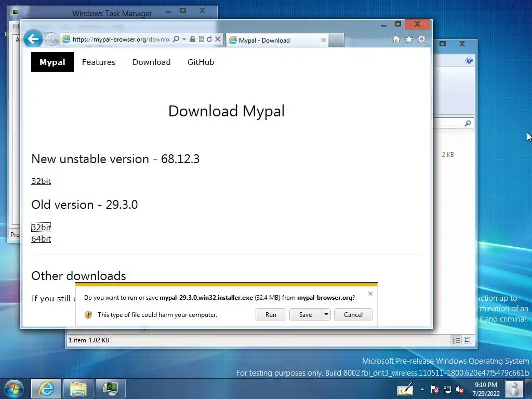Click the Task Manager taskbar icon
The width and height of the screenshot is (532, 399).
(111, 389)
